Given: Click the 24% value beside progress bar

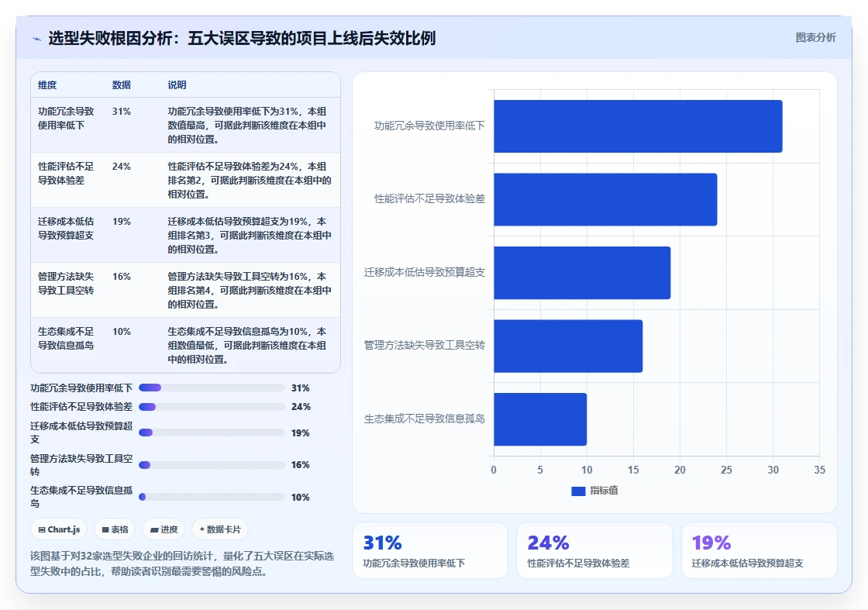Looking at the screenshot, I should point(301,407).
